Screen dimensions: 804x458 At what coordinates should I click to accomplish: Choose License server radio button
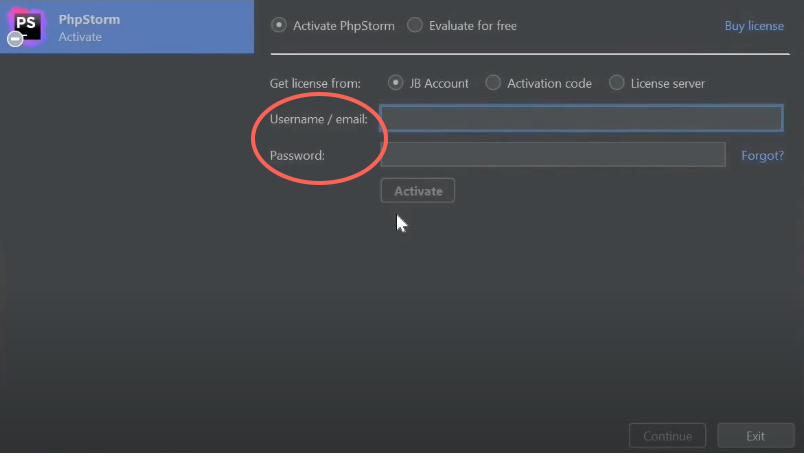(617, 83)
